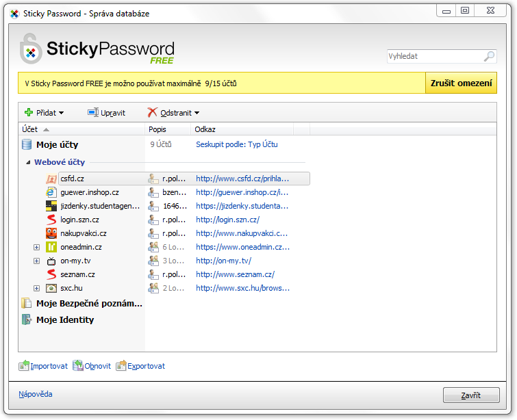Click Seskupit podle: Typ Účtu link
Image resolution: width=517 pixels, height=420 pixels.
click(x=237, y=144)
